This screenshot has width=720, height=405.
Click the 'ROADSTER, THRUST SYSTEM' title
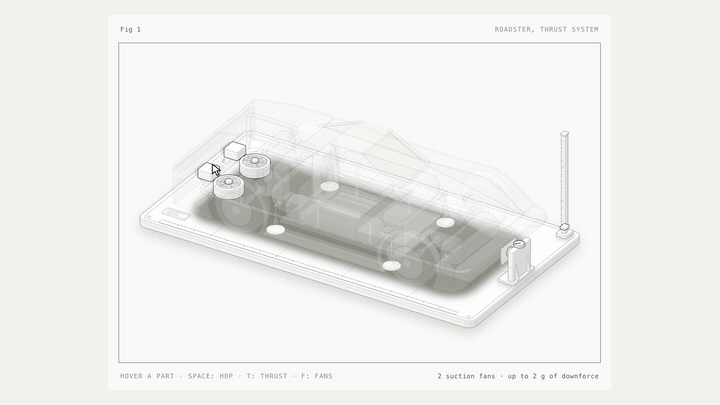click(546, 29)
